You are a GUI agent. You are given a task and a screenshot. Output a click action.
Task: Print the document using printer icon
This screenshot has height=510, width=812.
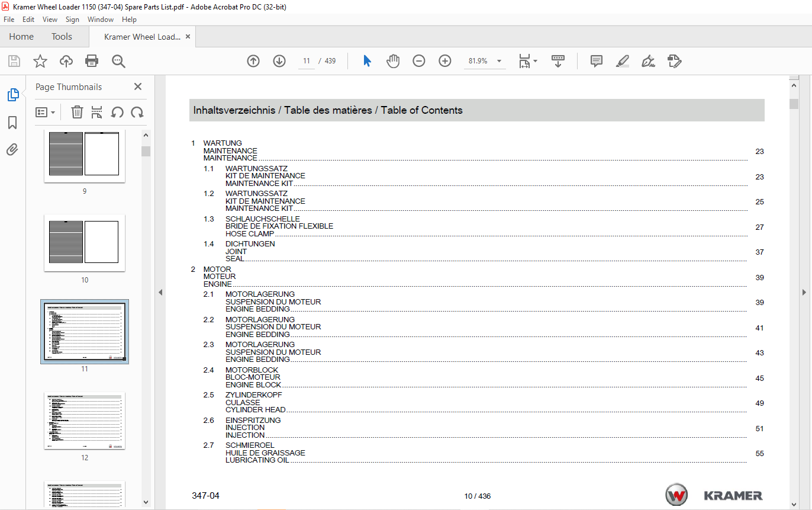(x=92, y=61)
